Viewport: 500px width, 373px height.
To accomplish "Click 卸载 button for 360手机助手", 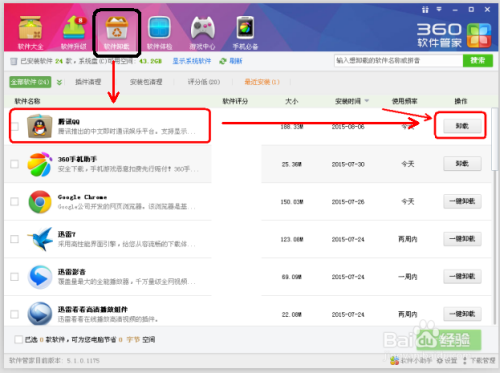I will [462, 164].
